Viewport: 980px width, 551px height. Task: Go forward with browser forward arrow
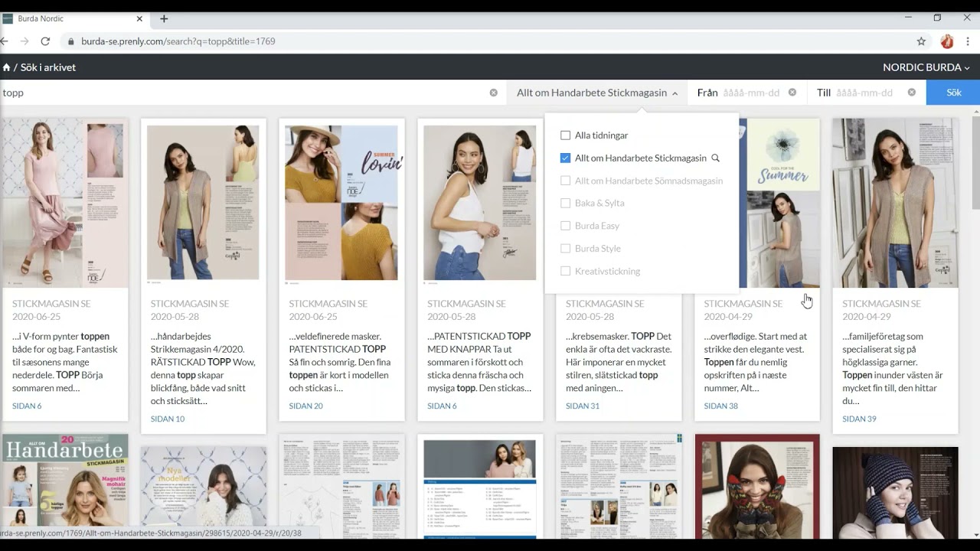click(x=24, y=41)
